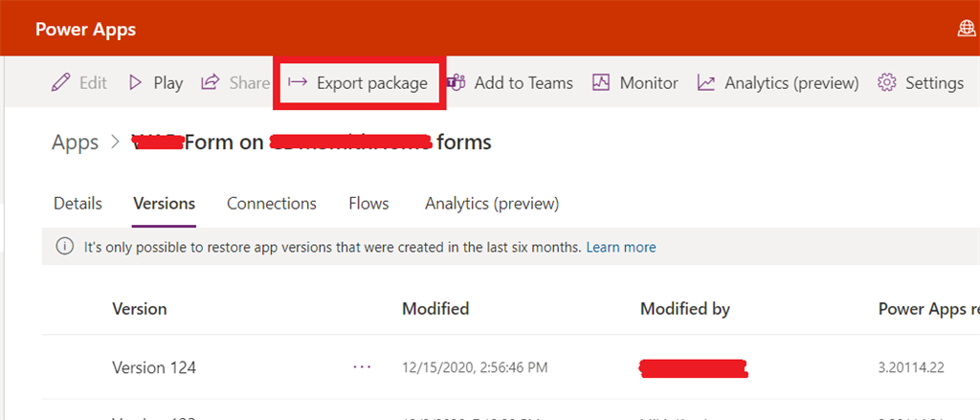Select the Version 124 row

154,367
